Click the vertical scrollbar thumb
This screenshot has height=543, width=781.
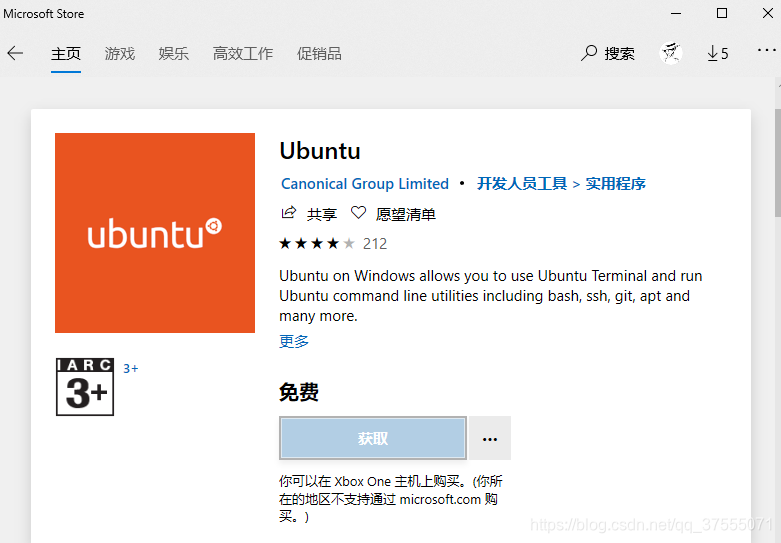point(778,163)
